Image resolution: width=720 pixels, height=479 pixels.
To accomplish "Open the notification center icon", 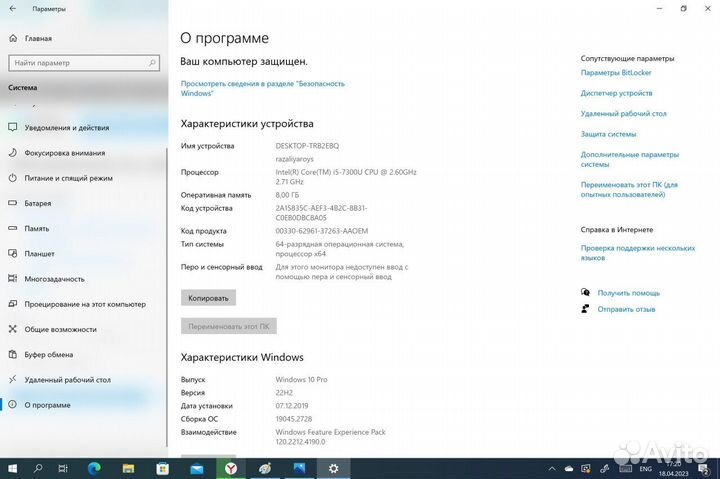I will (x=704, y=469).
